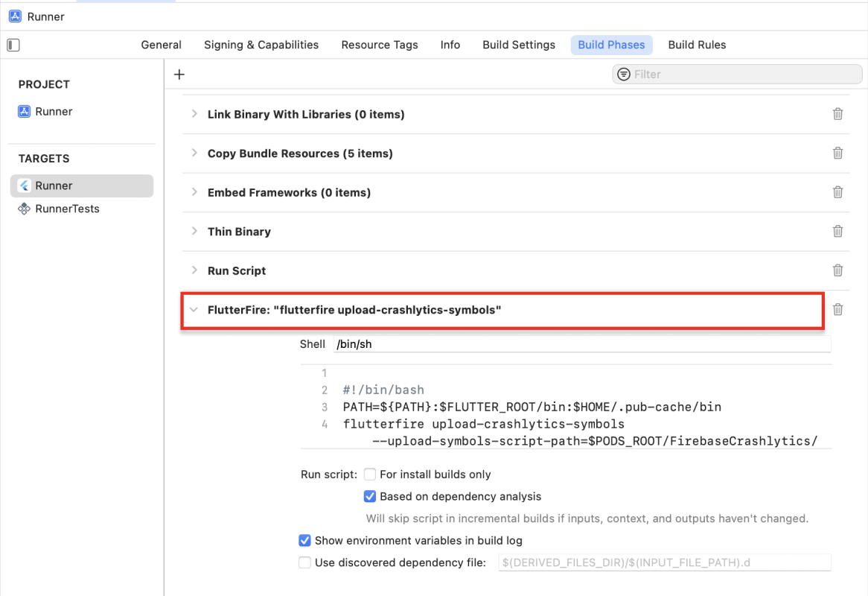The width and height of the screenshot is (868, 596).
Task: Select Runner under PROJECT
Action: click(54, 111)
